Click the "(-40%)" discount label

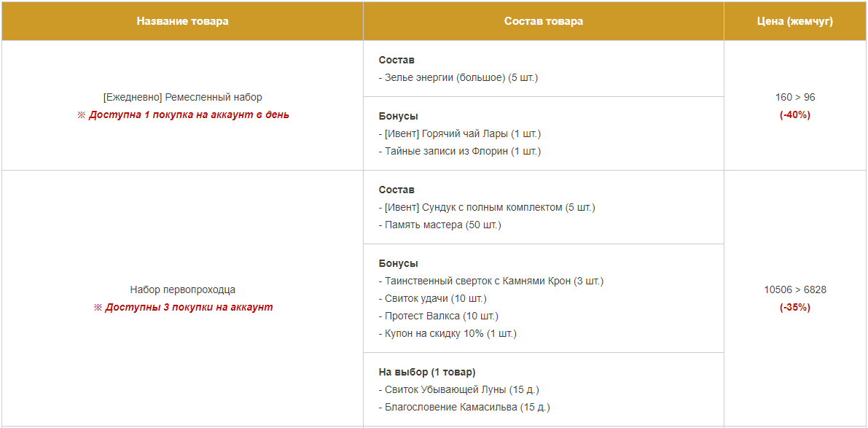click(x=795, y=114)
